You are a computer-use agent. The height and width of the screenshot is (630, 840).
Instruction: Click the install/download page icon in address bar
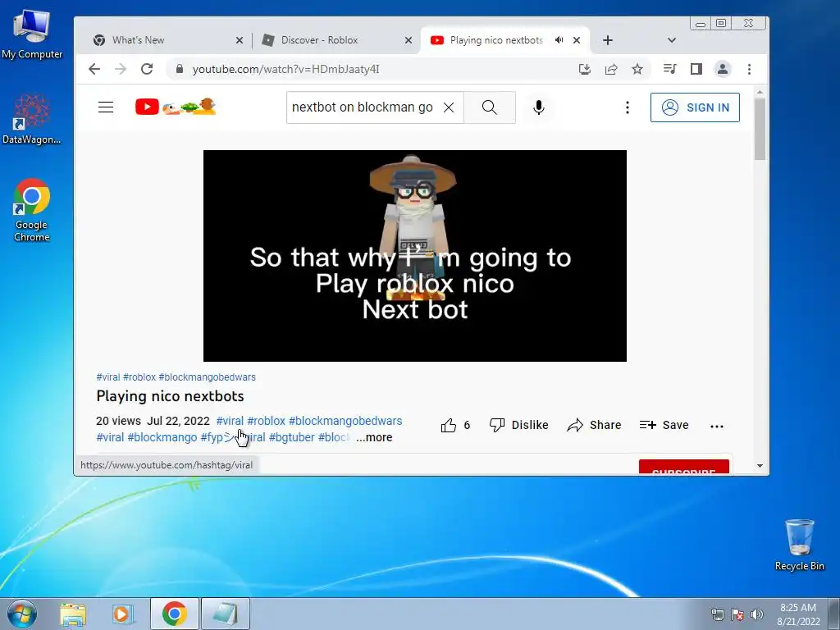(584, 69)
